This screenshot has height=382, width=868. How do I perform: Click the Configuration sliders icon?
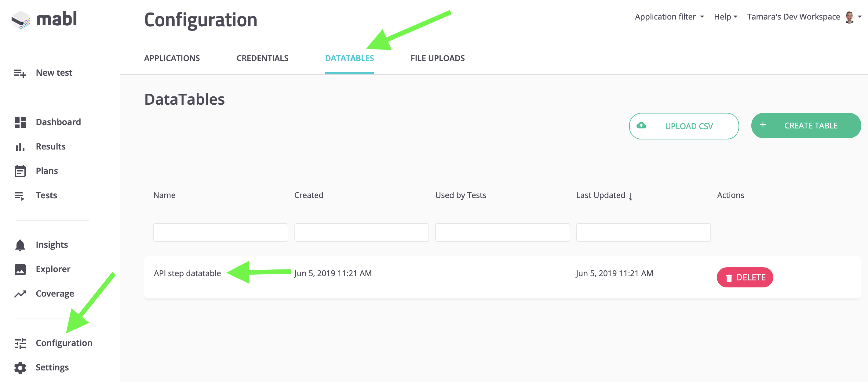[20, 343]
